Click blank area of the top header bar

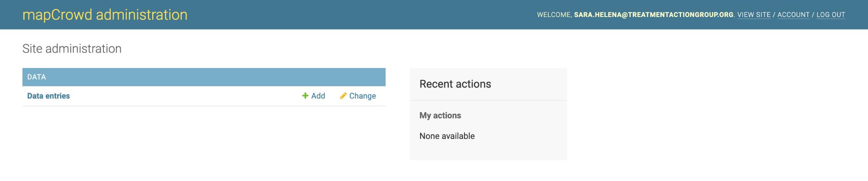(x=360, y=15)
